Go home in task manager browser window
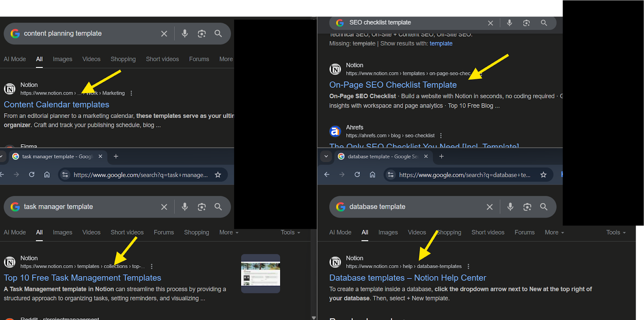This screenshot has width=644, height=320. click(x=47, y=175)
